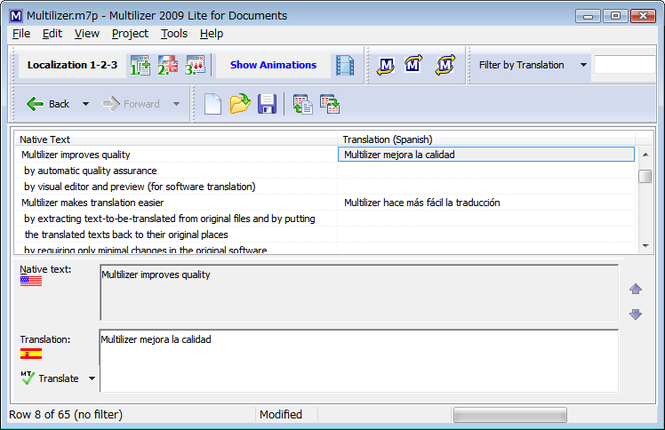Image resolution: width=665 pixels, height=430 pixels.
Task: Click the Multilizer app icon in title bar
Action: click(x=16, y=16)
